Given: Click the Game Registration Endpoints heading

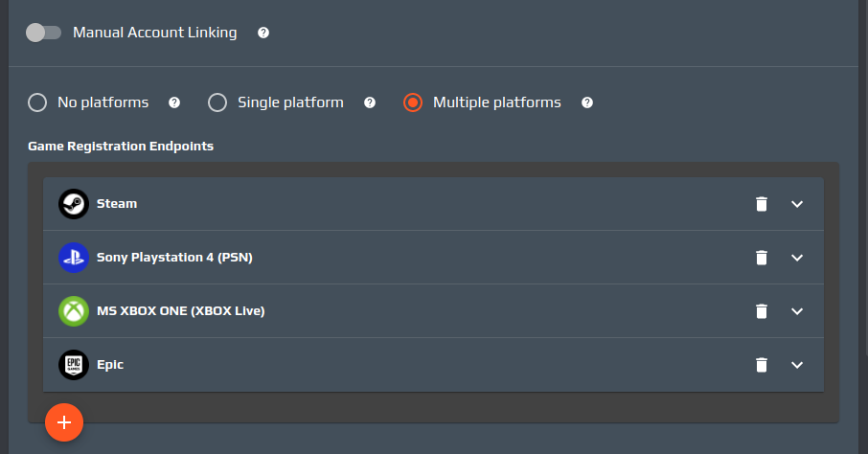Looking at the screenshot, I should coord(121,147).
